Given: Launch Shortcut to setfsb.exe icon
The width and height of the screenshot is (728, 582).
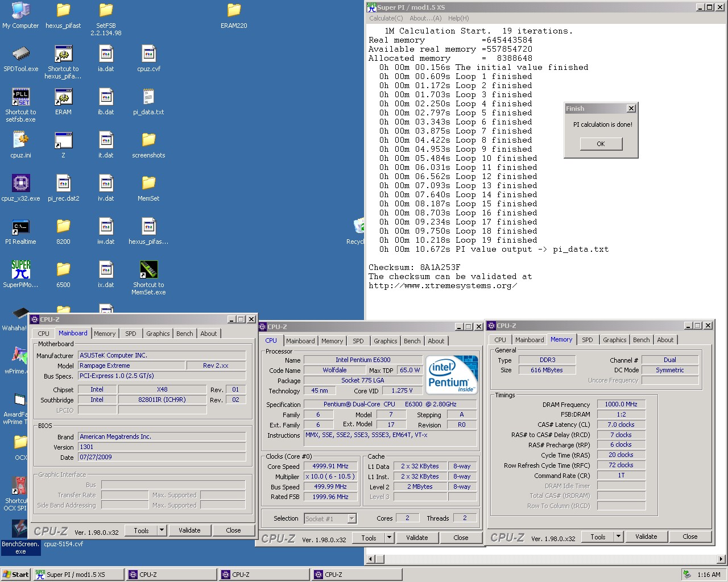Looking at the screenshot, I should pos(21,106).
